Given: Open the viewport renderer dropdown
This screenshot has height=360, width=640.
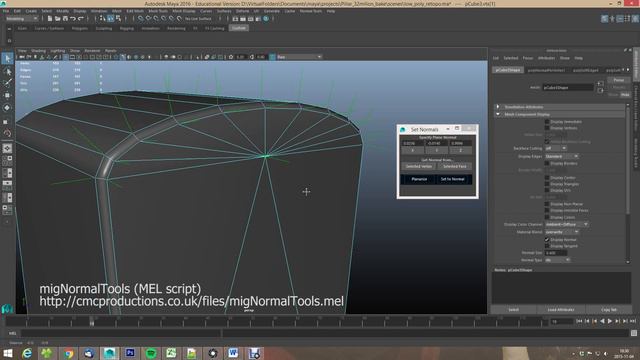Looking at the screenshot, I should 299,57.
